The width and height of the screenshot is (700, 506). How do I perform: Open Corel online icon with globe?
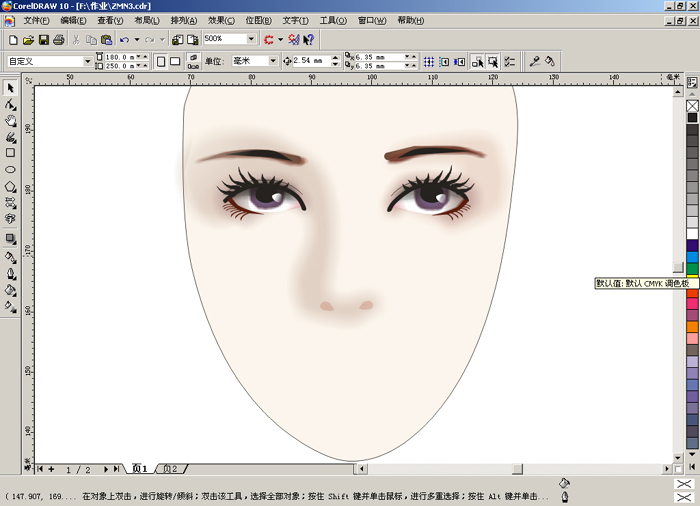[x=294, y=40]
